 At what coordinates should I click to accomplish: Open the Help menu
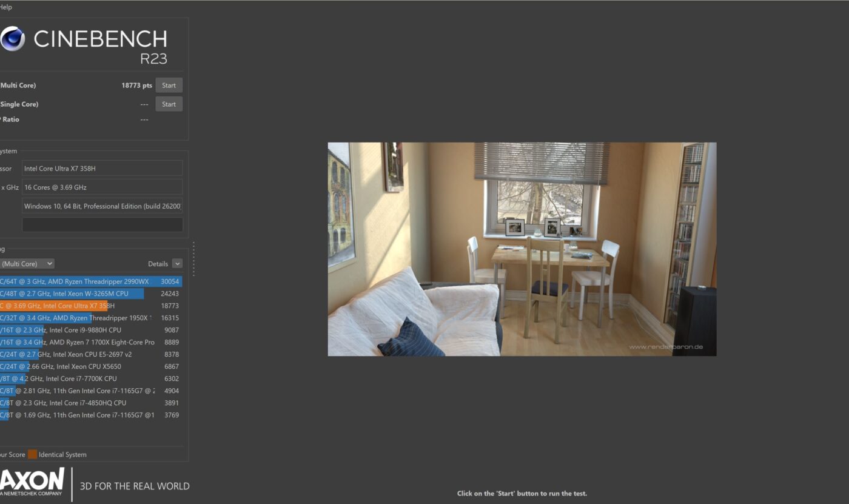(5, 7)
